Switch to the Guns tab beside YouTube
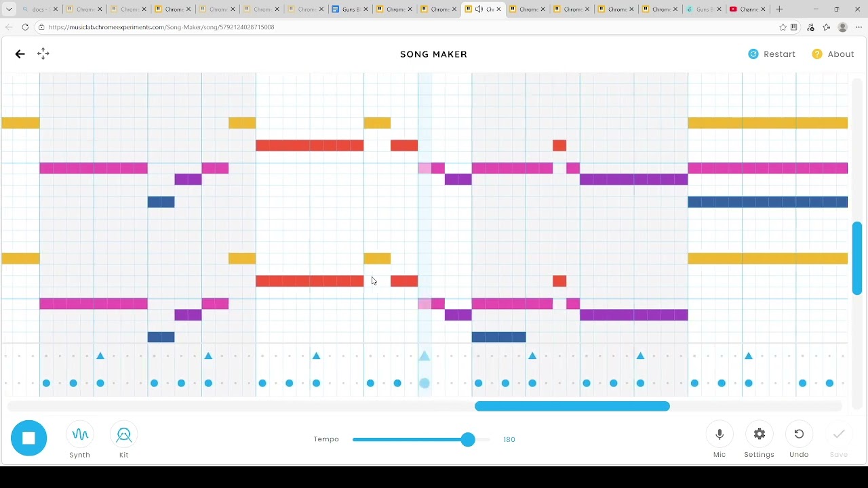 click(x=705, y=9)
